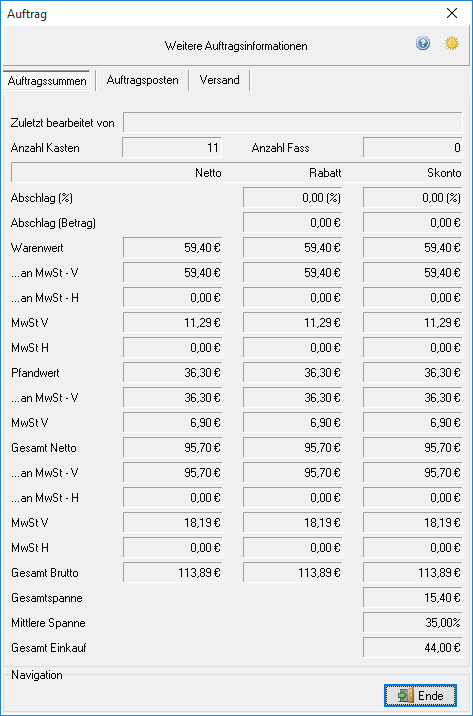473x716 pixels.
Task: Open the Versand tab
Action: (219, 80)
